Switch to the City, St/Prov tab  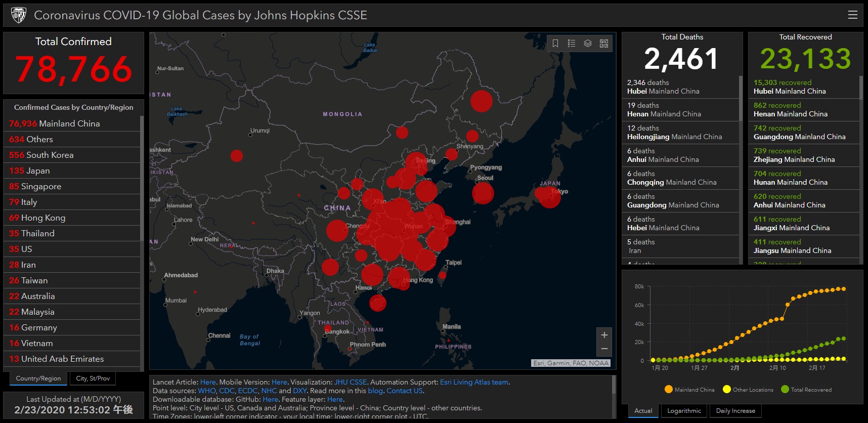pyautogui.click(x=93, y=378)
